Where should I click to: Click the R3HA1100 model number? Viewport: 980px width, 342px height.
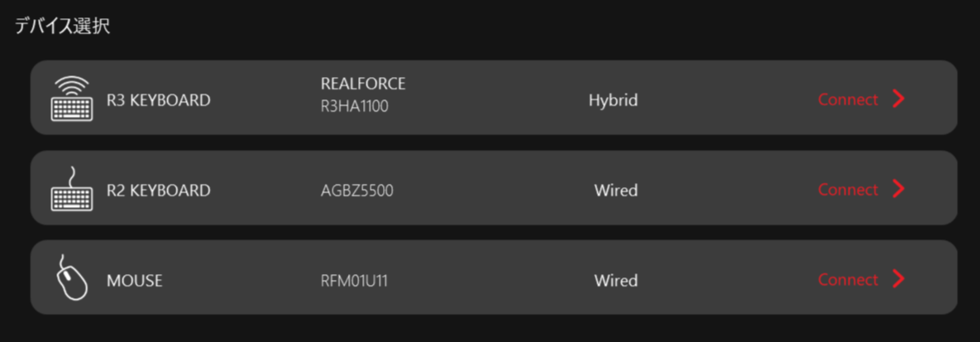355,107
